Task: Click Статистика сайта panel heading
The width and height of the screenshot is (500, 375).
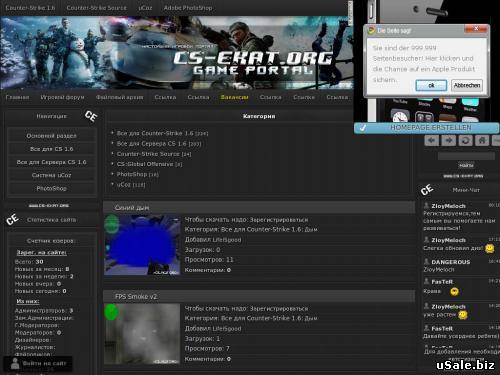Action: [51, 220]
